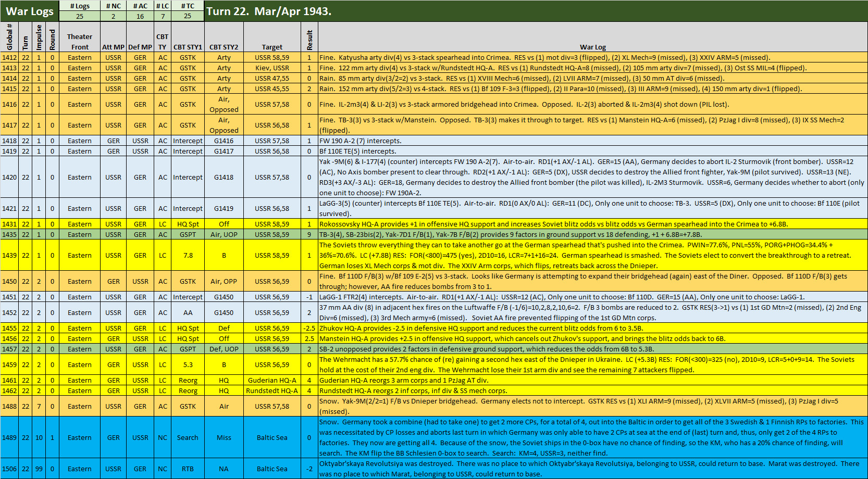
Task: Click the CBT STY1 column header
Action: (188, 47)
